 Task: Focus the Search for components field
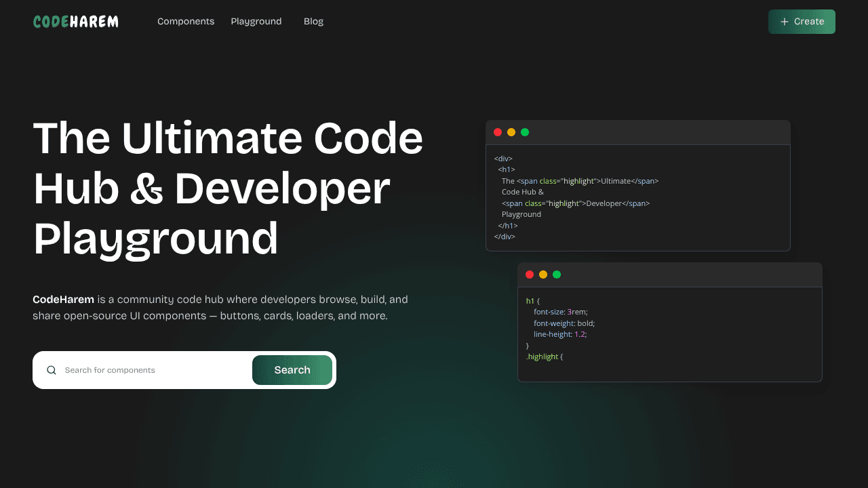click(x=155, y=370)
